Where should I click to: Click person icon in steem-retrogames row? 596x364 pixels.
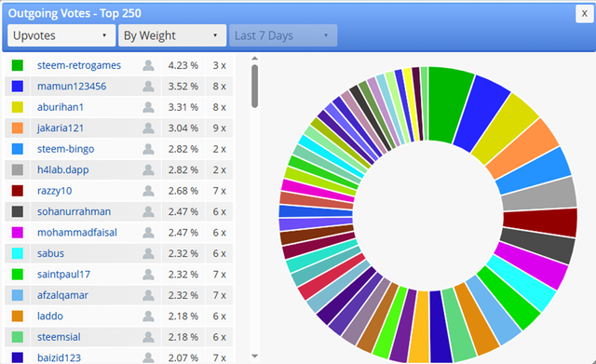(x=148, y=65)
